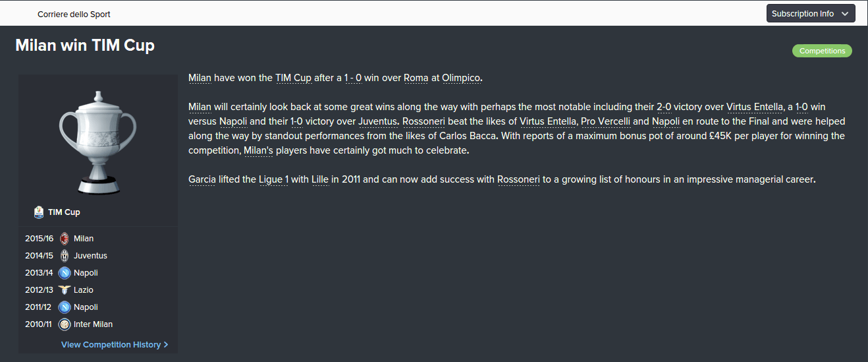The width and height of the screenshot is (868, 362).
Task: Click the Inter Milan crest icon
Action: pos(64,324)
